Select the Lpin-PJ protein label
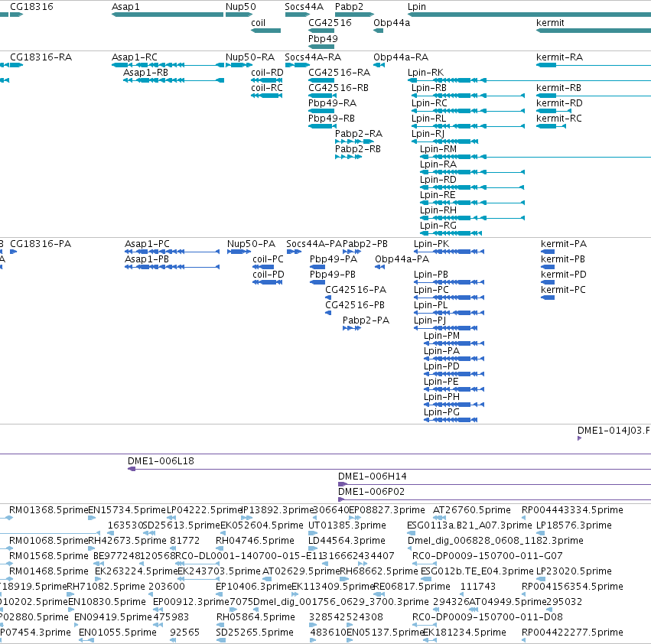 [430, 320]
